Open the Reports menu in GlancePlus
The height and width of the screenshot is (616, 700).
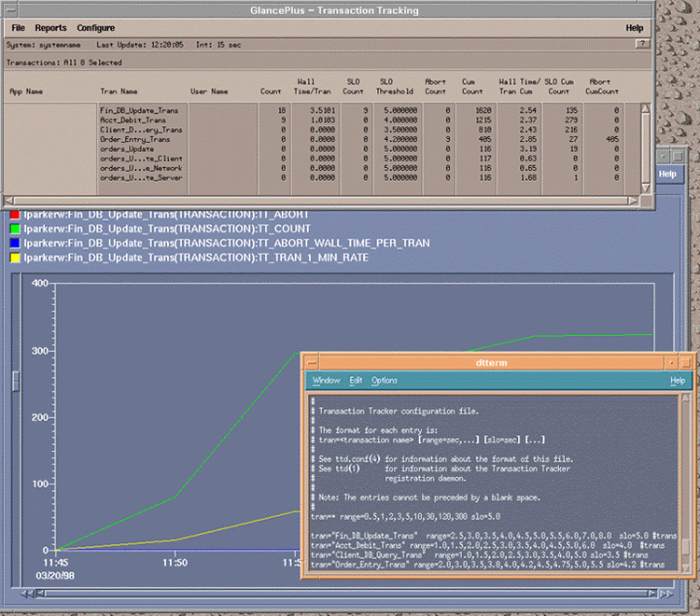[50, 28]
